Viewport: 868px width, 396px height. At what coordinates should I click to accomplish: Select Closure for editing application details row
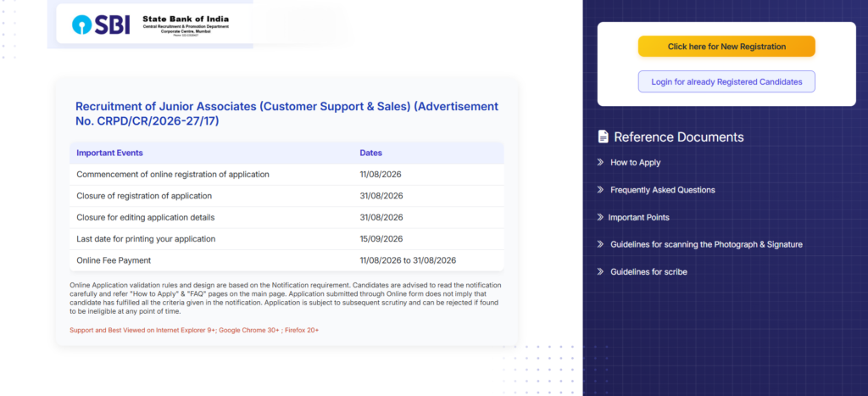coord(287,218)
